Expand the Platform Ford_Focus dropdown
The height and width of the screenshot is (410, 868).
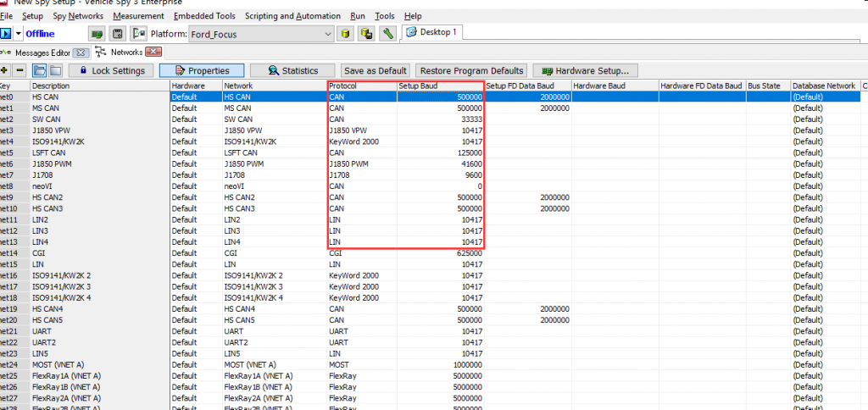coord(329,34)
